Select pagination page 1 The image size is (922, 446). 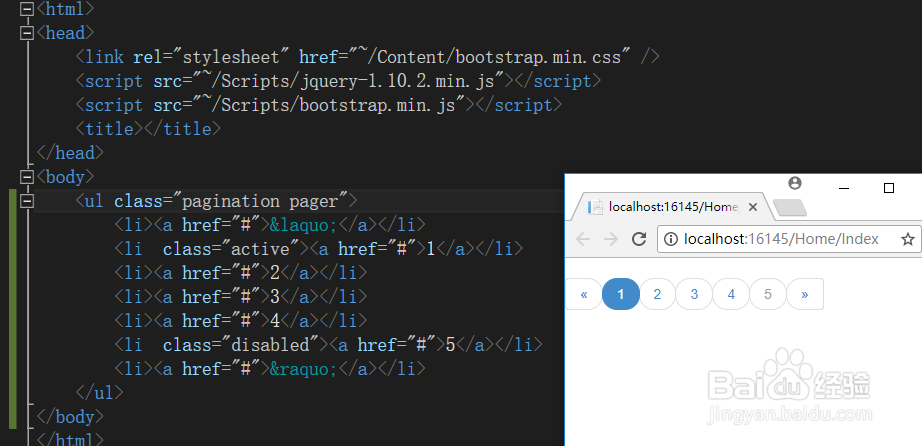[x=621, y=294]
